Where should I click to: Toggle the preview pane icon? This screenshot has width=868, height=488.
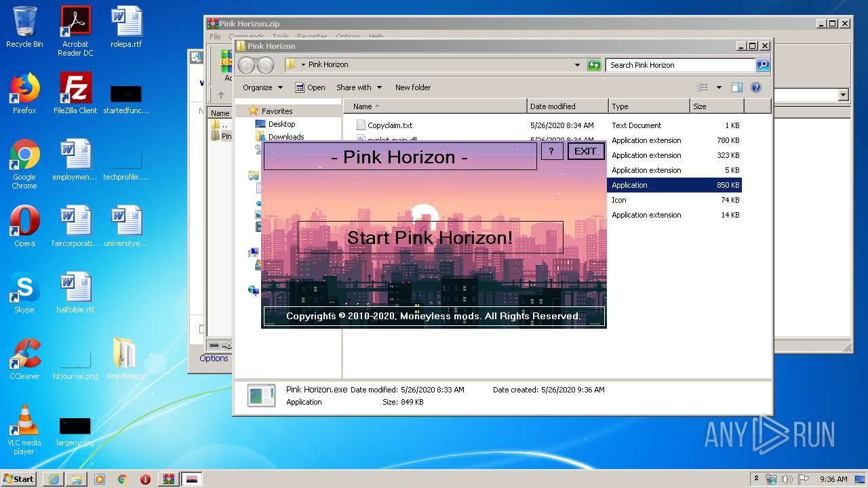737,87
